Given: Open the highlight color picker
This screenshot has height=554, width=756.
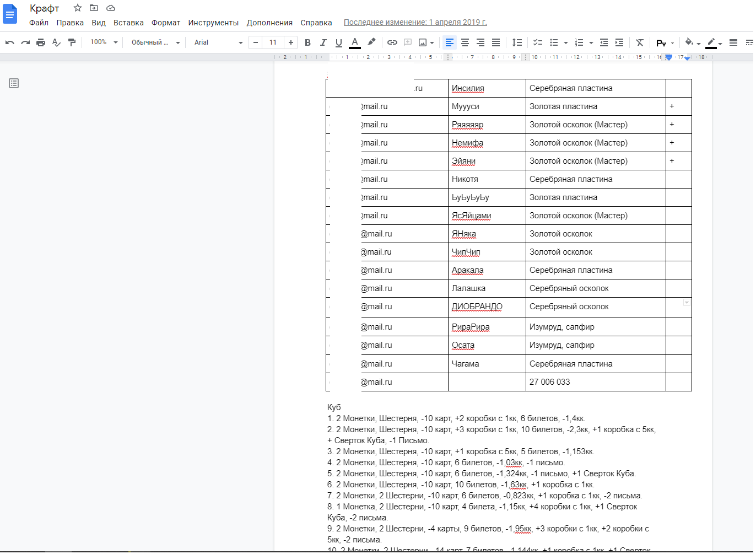Looking at the screenshot, I should pyautogui.click(x=371, y=42).
